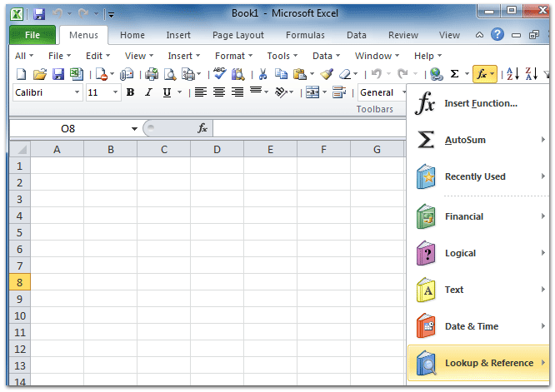Expand the underline style dropdown arrow
This screenshot has width=555, height=392.
(180, 92)
